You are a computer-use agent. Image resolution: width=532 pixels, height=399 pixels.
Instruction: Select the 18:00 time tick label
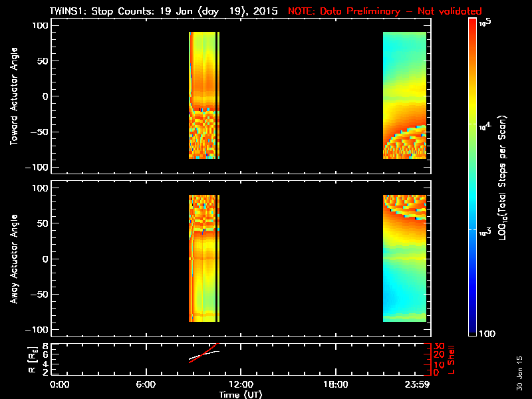click(334, 384)
